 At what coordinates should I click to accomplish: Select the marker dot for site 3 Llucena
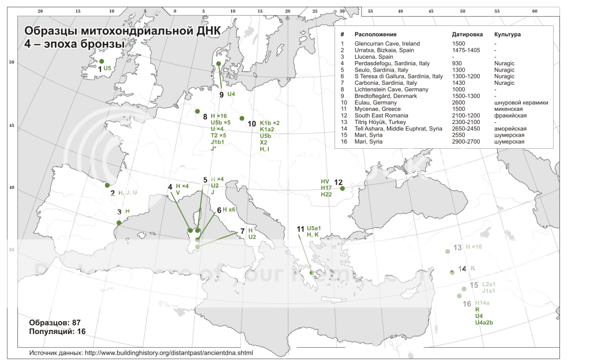[x=119, y=223]
